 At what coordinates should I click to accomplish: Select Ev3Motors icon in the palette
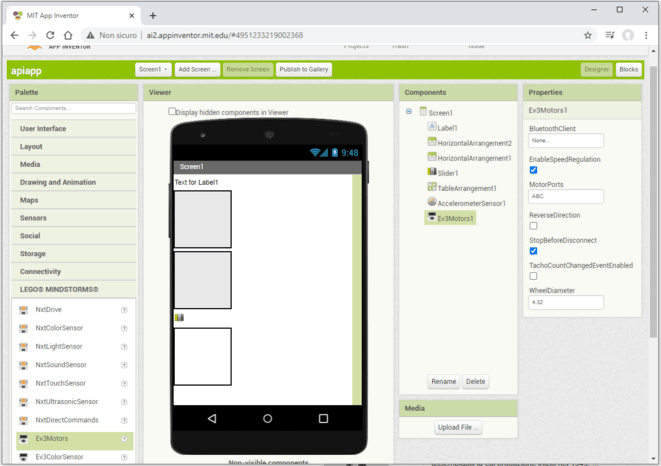[x=24, y=438]
